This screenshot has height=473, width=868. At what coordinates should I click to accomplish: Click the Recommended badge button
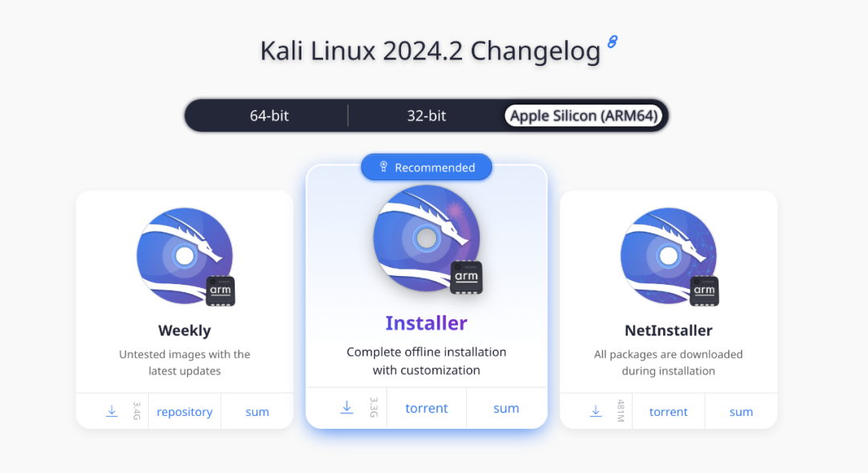426,167
